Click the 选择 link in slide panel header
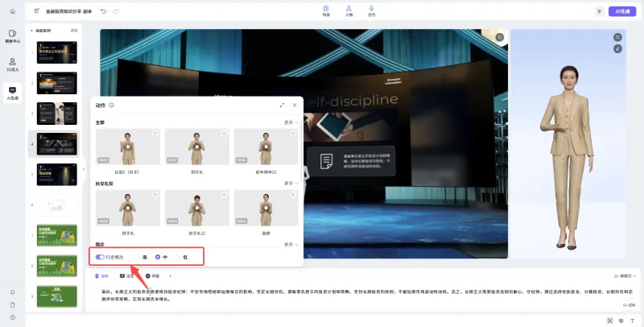The width and height of the screenshot is (644, 327). 74,31
